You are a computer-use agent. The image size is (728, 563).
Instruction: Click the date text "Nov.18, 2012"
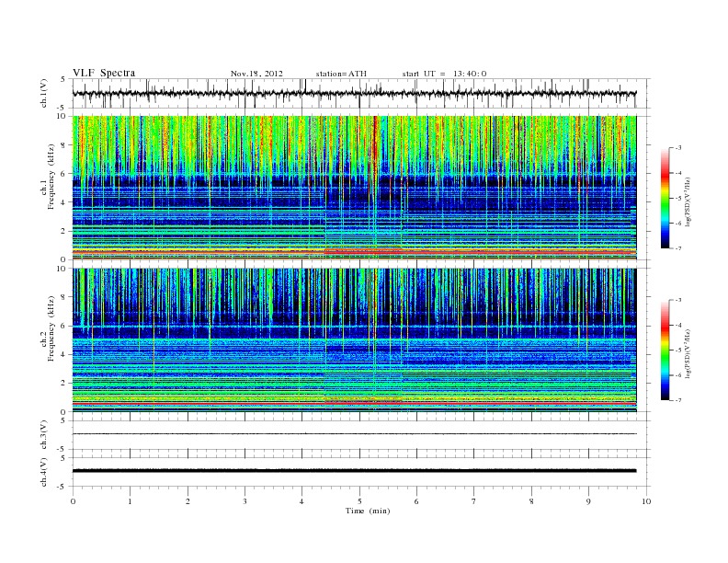tap(256, 74)
